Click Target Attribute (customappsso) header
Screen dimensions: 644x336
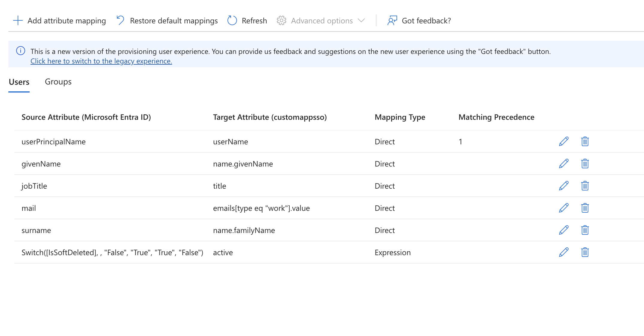(x=270, y=117)
